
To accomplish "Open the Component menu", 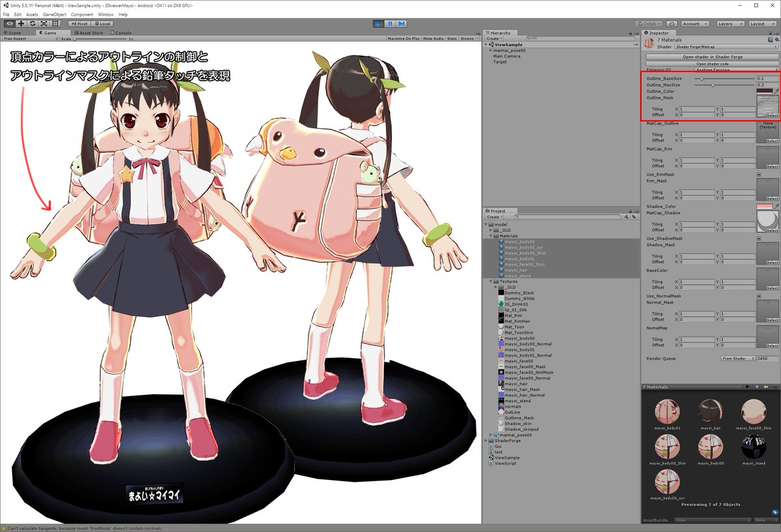I will coord(82,14).
